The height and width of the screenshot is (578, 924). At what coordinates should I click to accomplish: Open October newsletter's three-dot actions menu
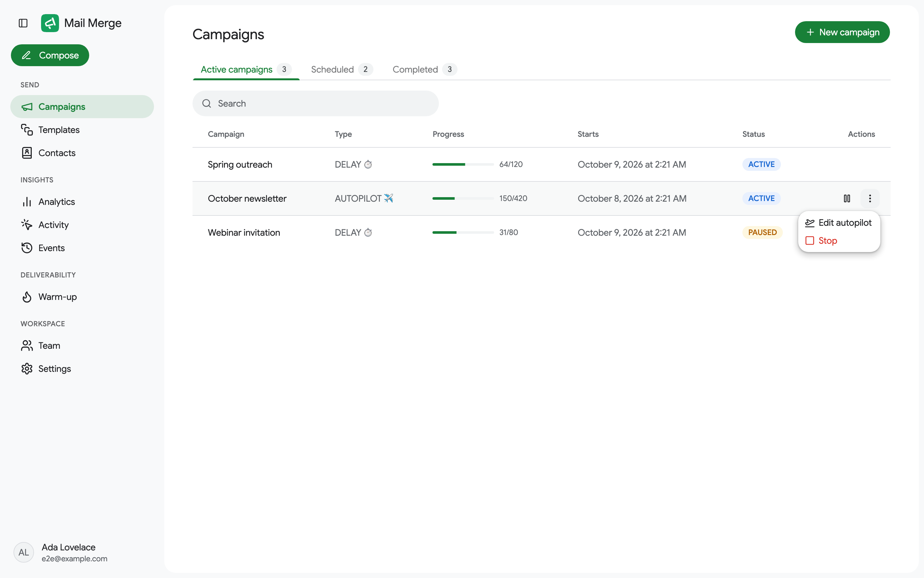point(870,198)
